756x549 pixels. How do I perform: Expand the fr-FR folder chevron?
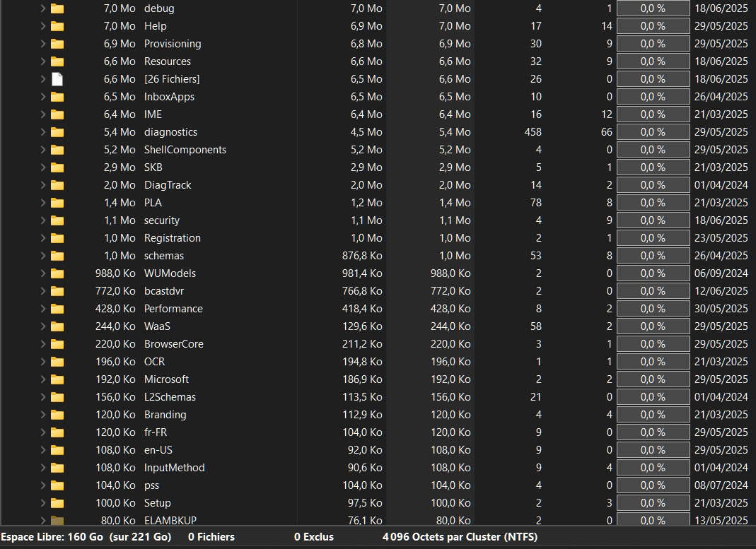[43, 432]
